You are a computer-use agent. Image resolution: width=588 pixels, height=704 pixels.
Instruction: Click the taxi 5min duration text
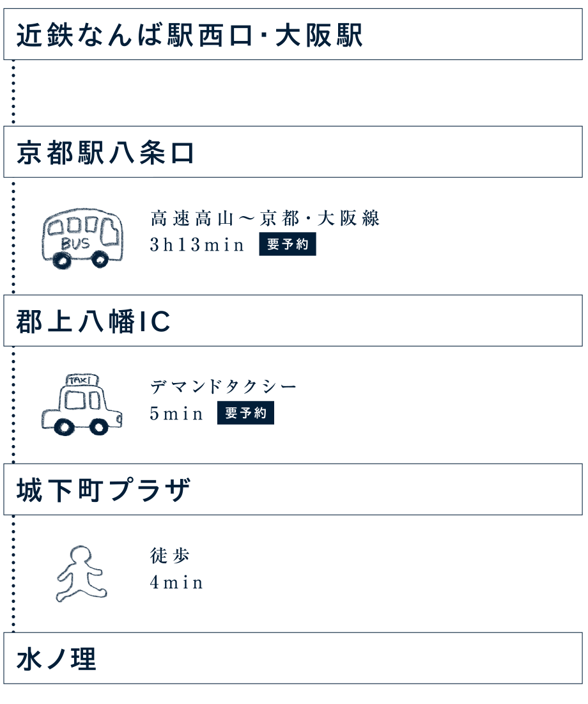click(176, 414)
